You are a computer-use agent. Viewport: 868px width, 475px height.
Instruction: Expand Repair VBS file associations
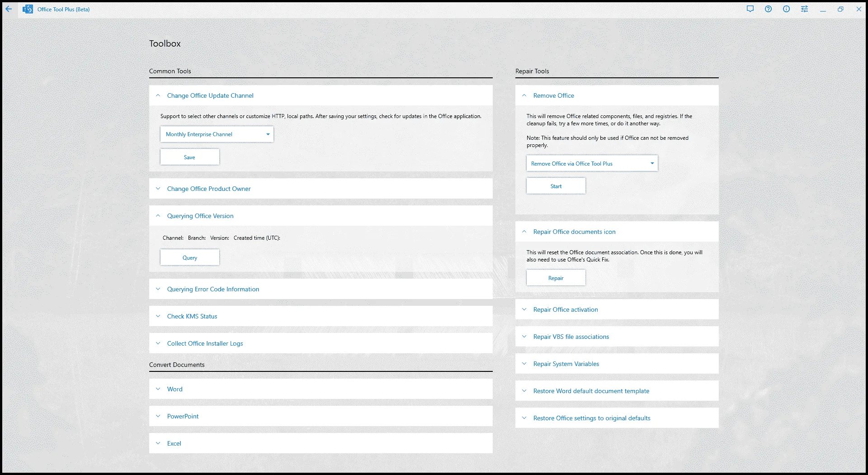[x=617, y=337]
